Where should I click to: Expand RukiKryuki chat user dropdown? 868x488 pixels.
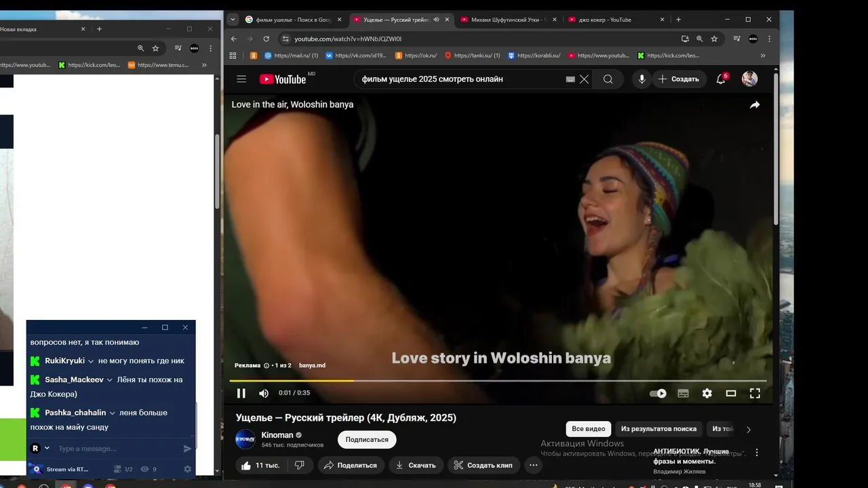[90, 361]
